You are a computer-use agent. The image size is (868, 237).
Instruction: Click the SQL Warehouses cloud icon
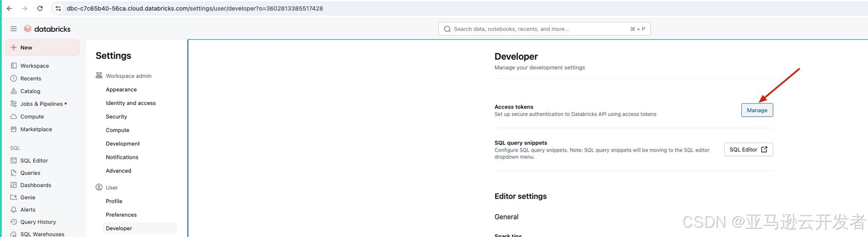[x=14, y=234]
